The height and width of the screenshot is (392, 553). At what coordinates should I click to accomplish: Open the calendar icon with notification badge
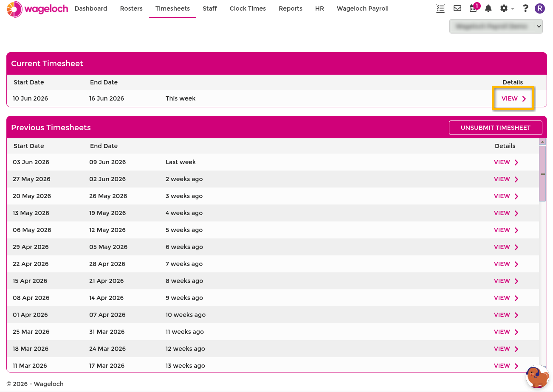474,8
